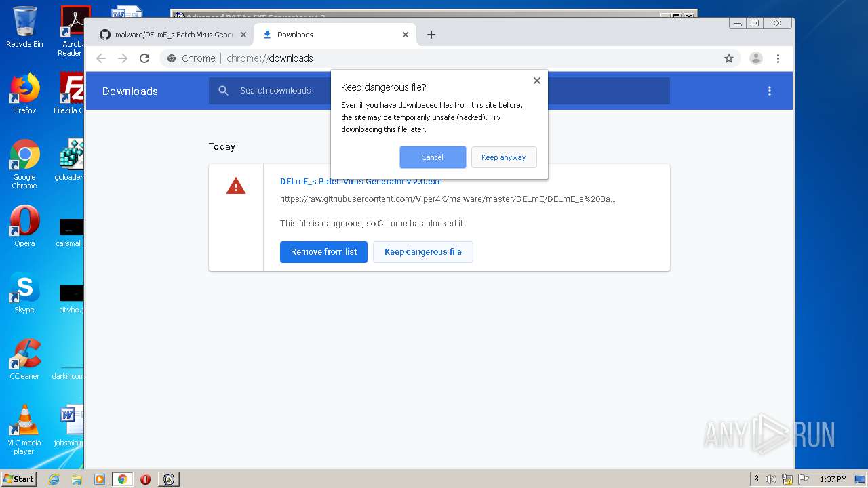Launch Firefox from desktop

pos(24,94)
